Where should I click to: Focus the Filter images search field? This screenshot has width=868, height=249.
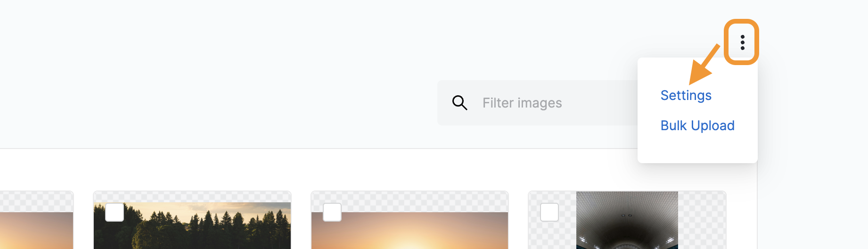tap(537, 103)
